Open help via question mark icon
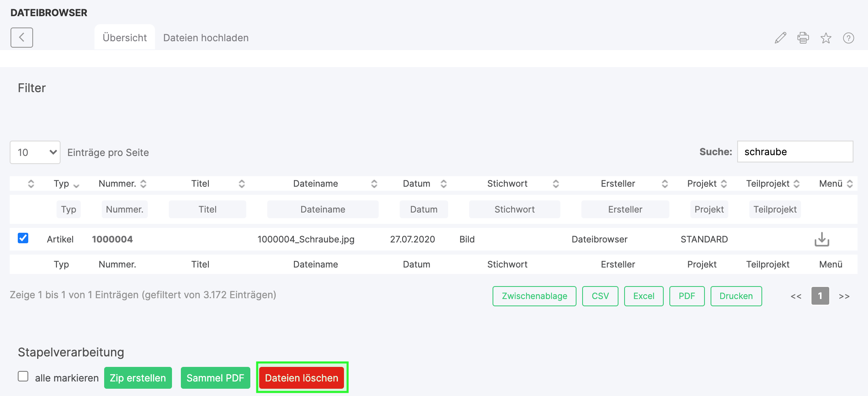Viewport: 868px width, 396px height. (848, 38)
